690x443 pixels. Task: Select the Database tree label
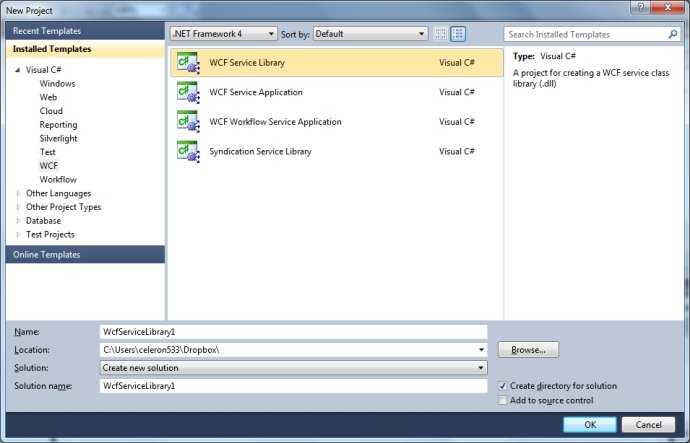click(x=43, y=221)
